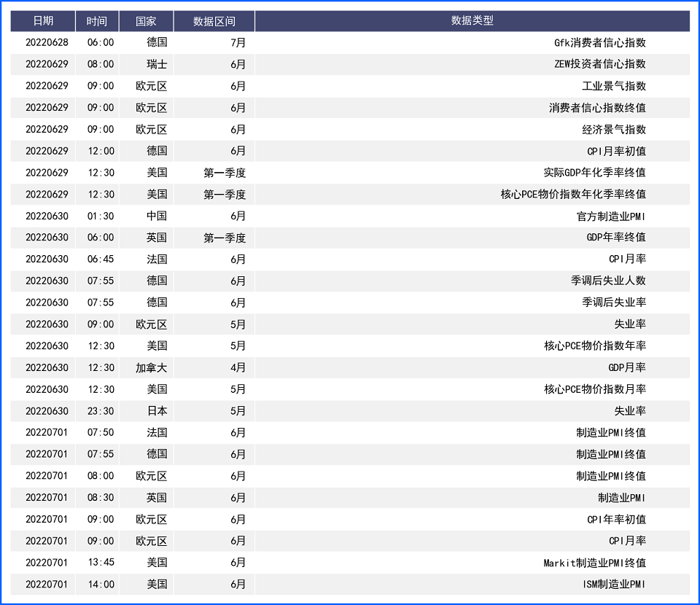Viewport: 700px width, 605px height.
Task: Select 第一季度 in the 英国 row
Action: (225, 238)
